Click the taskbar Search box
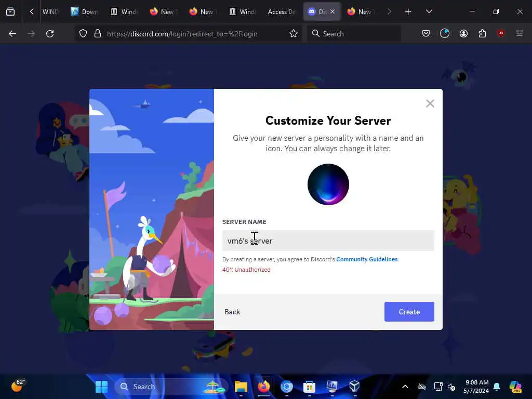The width and height of the screenshot is (532, 399). (171, 387)
